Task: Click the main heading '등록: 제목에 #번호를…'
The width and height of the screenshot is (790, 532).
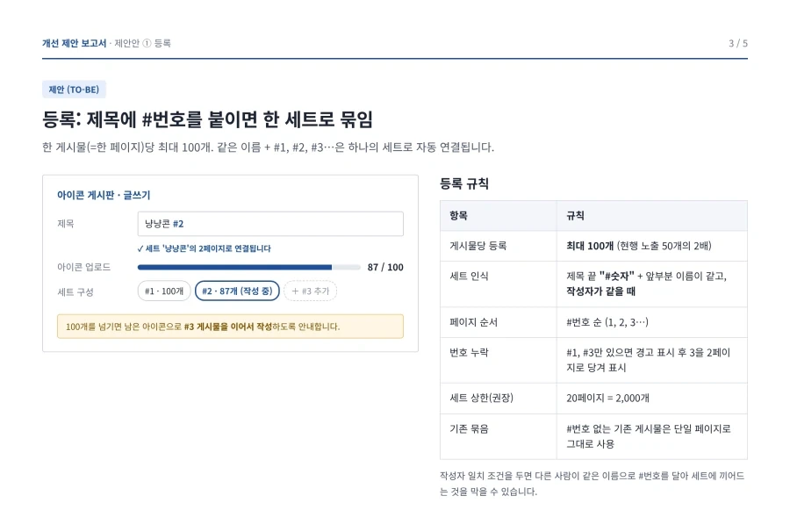Action: (x=207, y=119)
